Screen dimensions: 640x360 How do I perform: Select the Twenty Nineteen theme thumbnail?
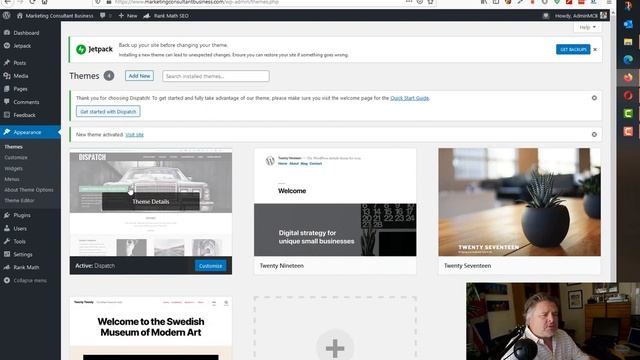pos(335,202)
